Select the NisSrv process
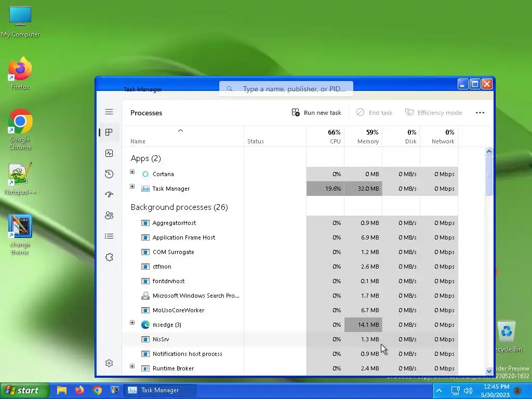 pyautogui.click(x=290, y=339)
